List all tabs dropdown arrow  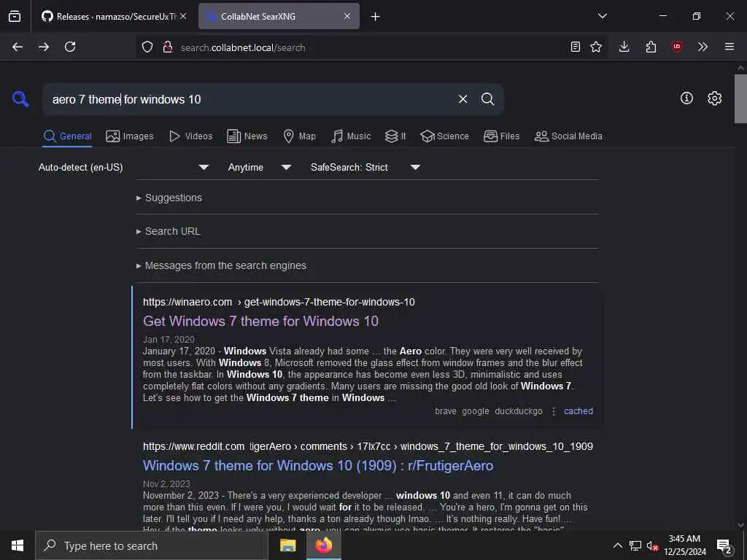click(603, 16)
